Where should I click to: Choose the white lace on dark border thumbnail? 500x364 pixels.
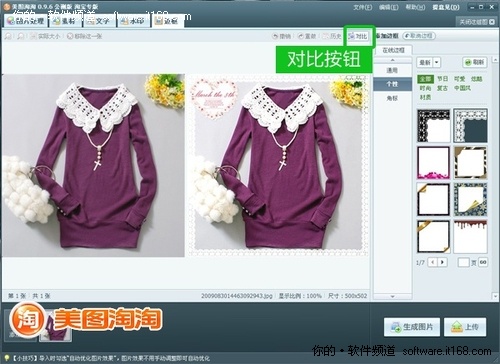470,126
